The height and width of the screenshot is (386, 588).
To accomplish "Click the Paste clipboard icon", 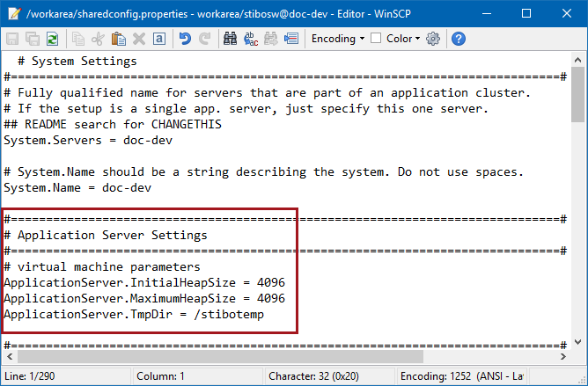I will 119,39.
